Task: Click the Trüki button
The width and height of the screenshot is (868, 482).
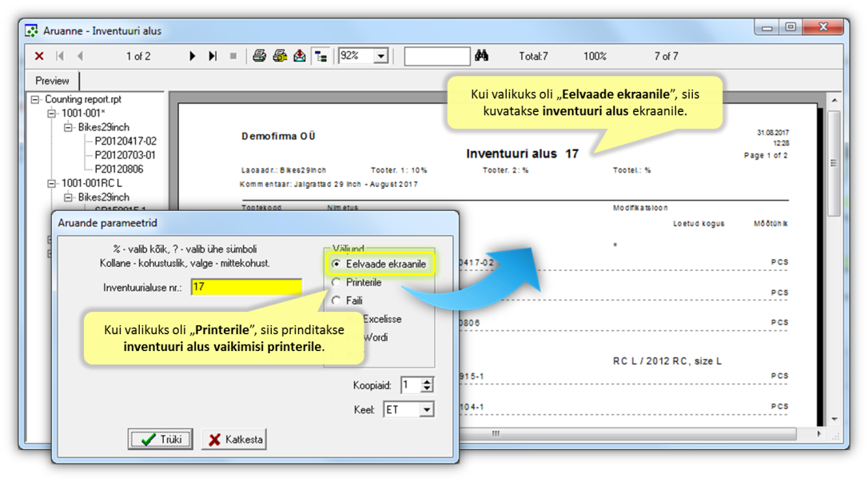Action: click(x=161, y=439)
